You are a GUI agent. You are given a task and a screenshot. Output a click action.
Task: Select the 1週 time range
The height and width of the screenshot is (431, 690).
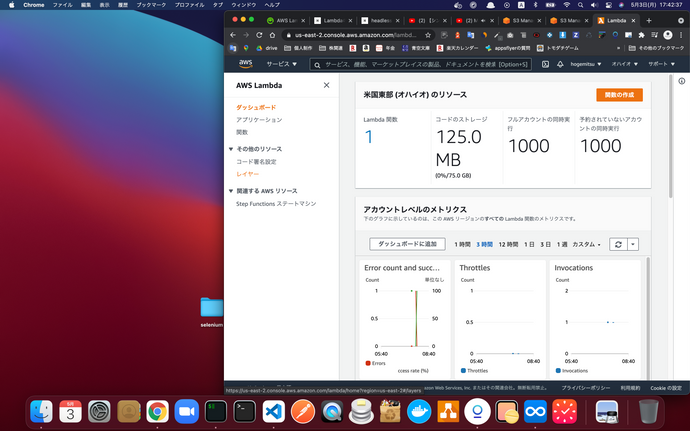562,244
